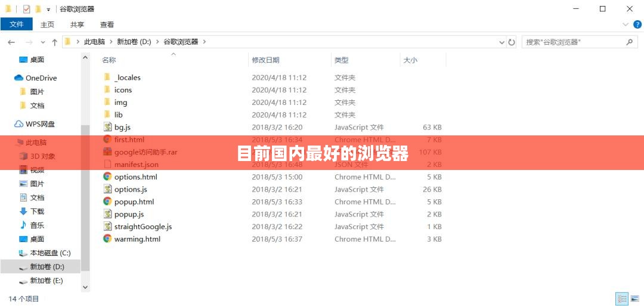
Task: Click the Chrome icon of warming.html
Action: (107, 239)
